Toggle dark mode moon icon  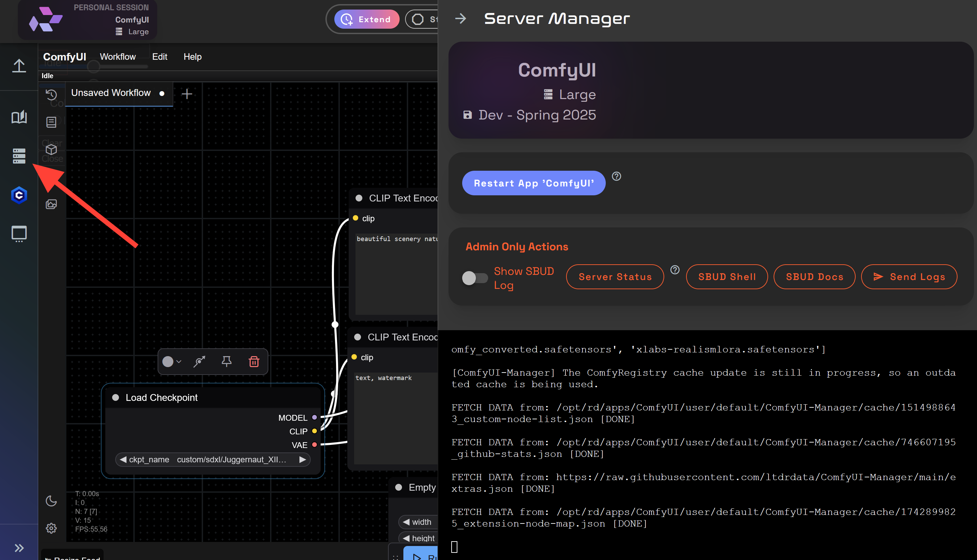pos(51,501)
